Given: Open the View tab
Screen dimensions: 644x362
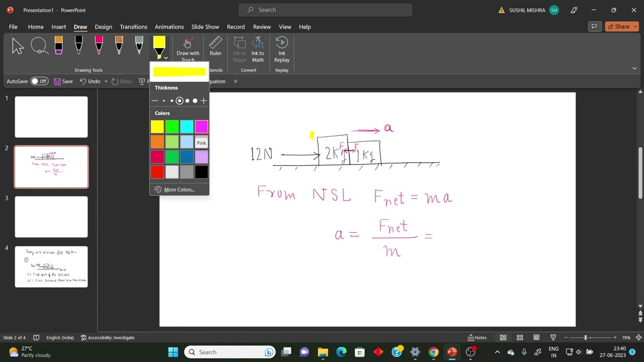Looking at the screenshot, I should coord(285,27).
